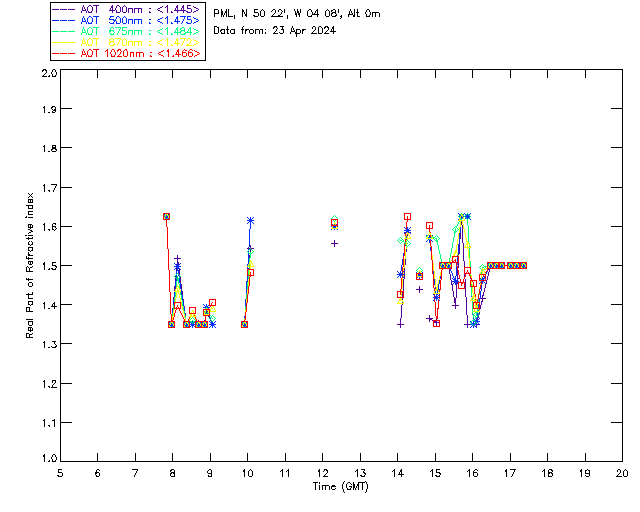Click the AOT 1020nm legend entry
The height and width of the screenshot is (512, 640).
[x=127, y=53]
